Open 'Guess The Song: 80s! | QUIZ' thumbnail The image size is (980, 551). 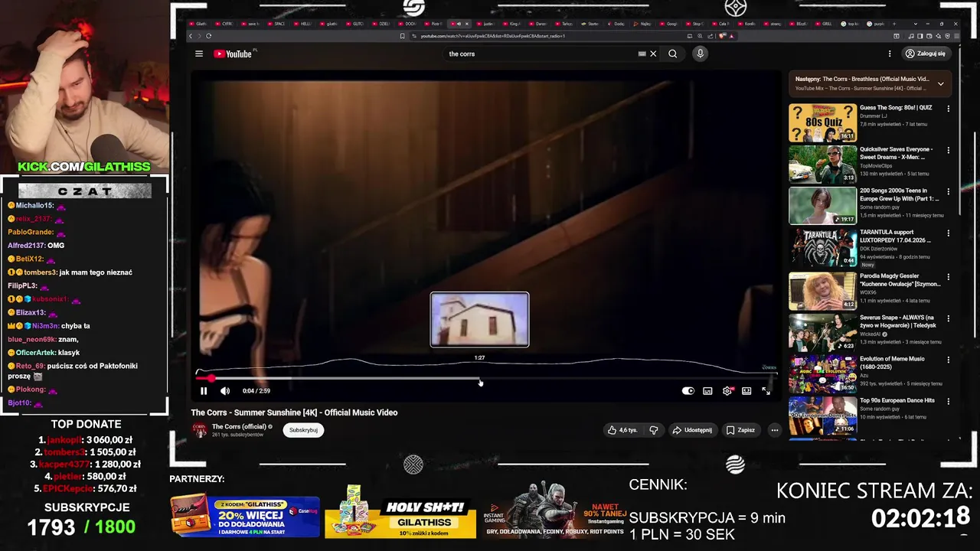(823, 122)
